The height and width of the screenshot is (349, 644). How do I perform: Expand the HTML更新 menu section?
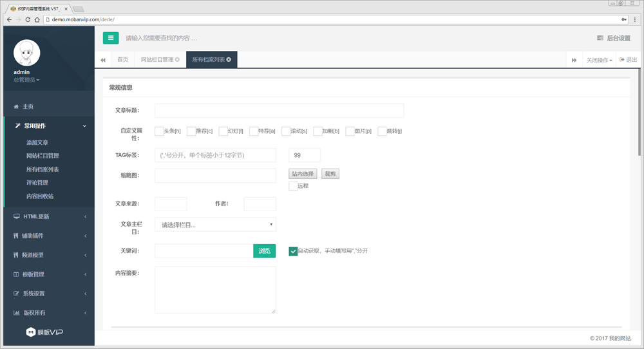[x=86, y=216]
